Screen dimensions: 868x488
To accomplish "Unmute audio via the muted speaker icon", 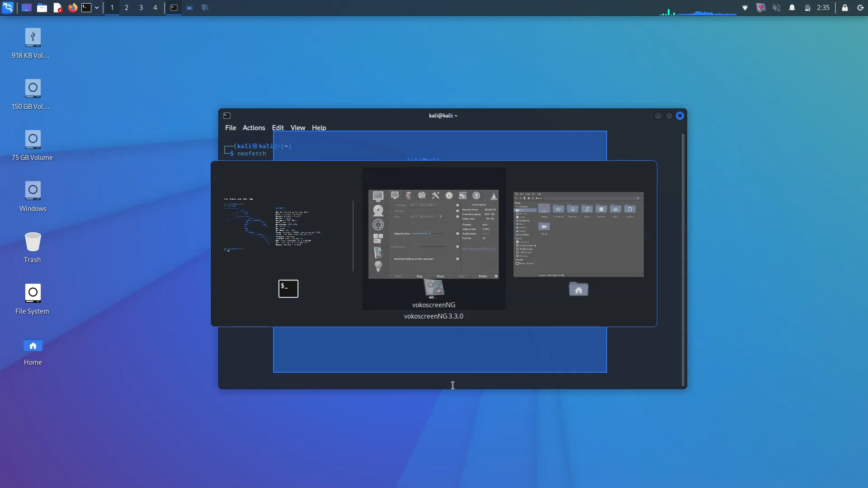I will [x=777, y=7].
